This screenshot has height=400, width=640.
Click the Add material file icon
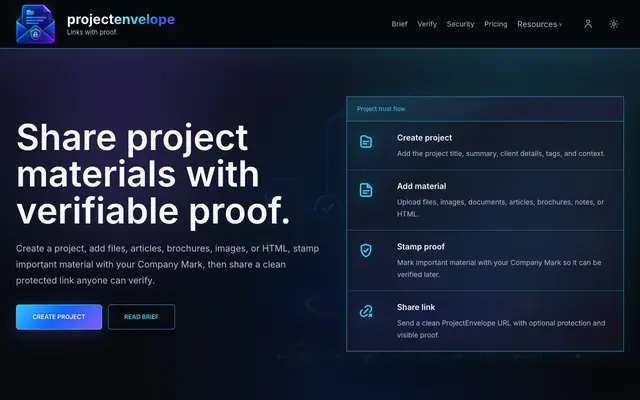[366, 190]
